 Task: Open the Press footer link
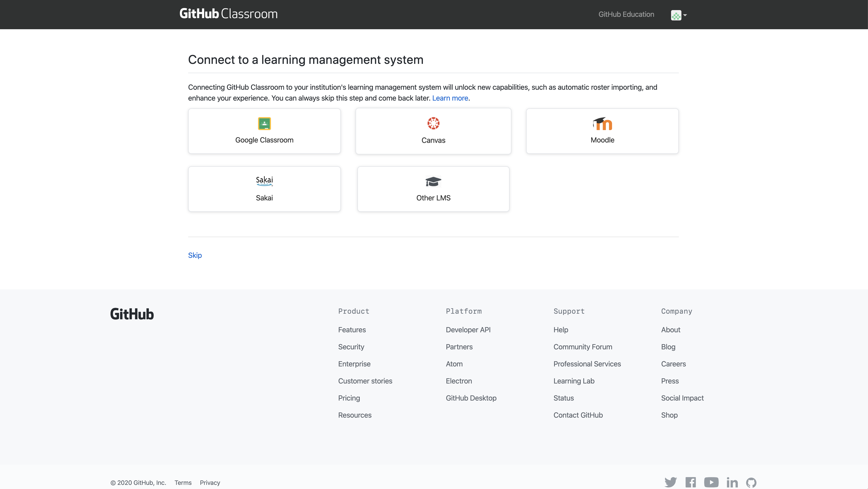pos(670,381)
